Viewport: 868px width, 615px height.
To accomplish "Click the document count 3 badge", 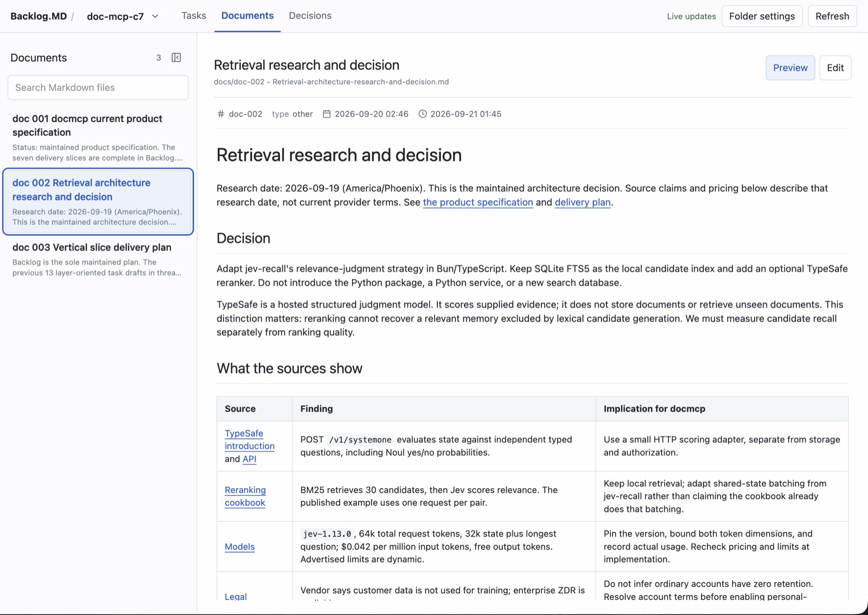I will 158,57.
